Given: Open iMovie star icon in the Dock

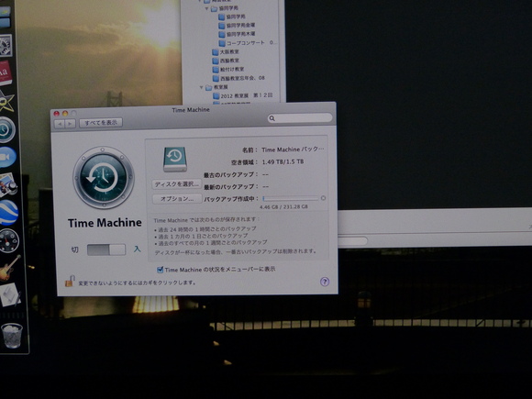Looking at the screenshot, I should click(6, 101).
